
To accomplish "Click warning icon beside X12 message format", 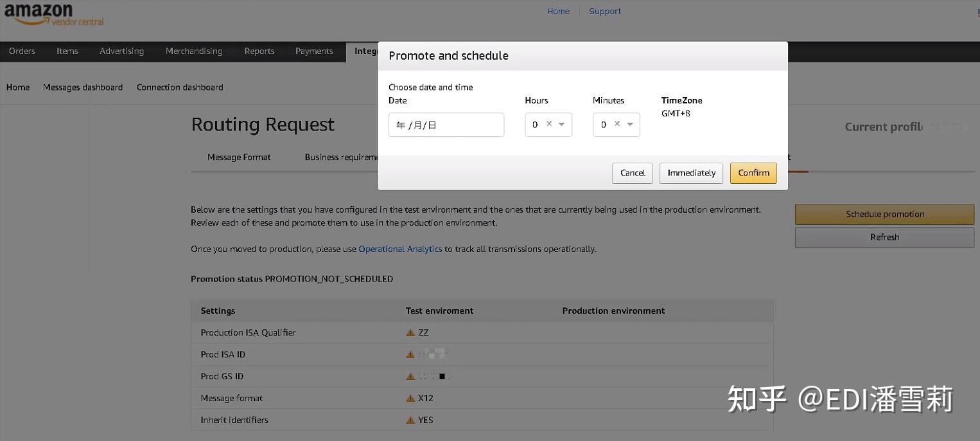I will pyautogui.click(x=411, y=397).
